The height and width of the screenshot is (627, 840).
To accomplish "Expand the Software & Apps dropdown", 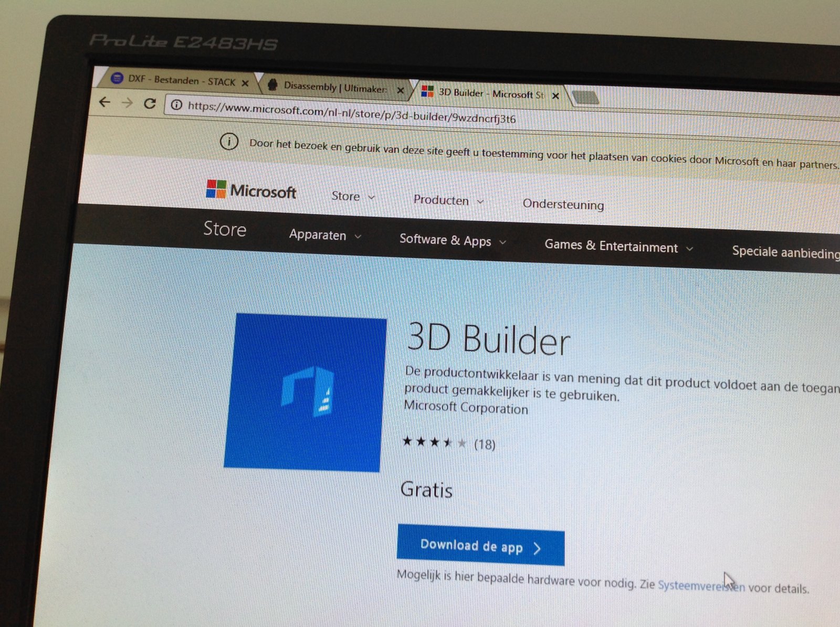I will pyautogui.click(x=453, y=240).
